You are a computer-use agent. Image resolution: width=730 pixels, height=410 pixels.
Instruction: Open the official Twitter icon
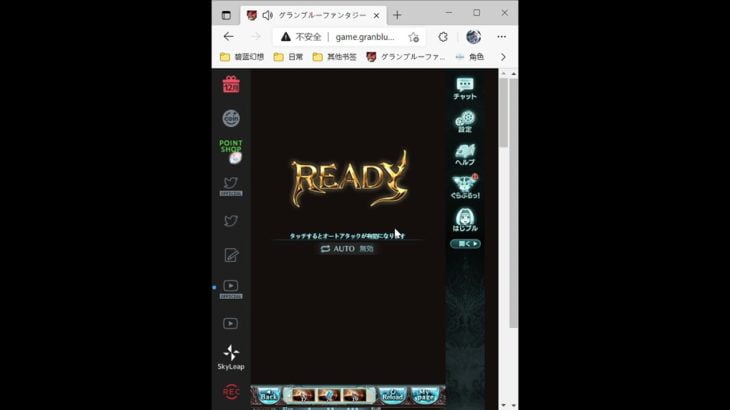(x=231, y=186)
